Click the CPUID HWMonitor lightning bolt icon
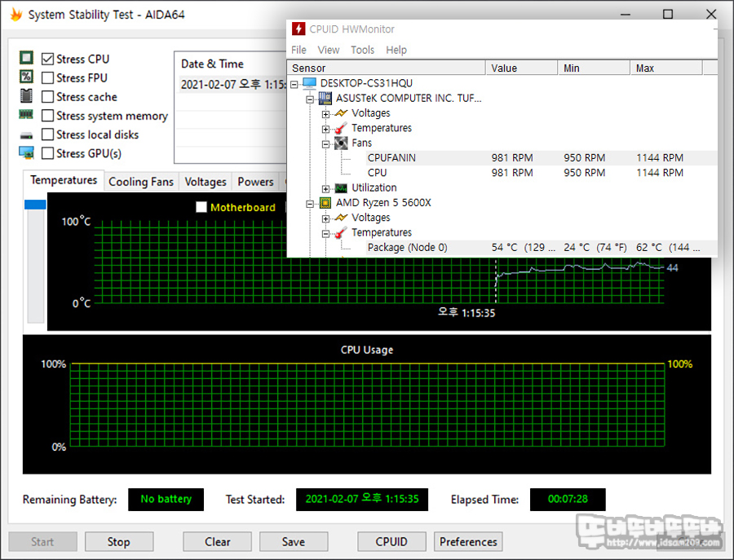The height and width of the screenshot is (560, 734). (x=298, y=29)
